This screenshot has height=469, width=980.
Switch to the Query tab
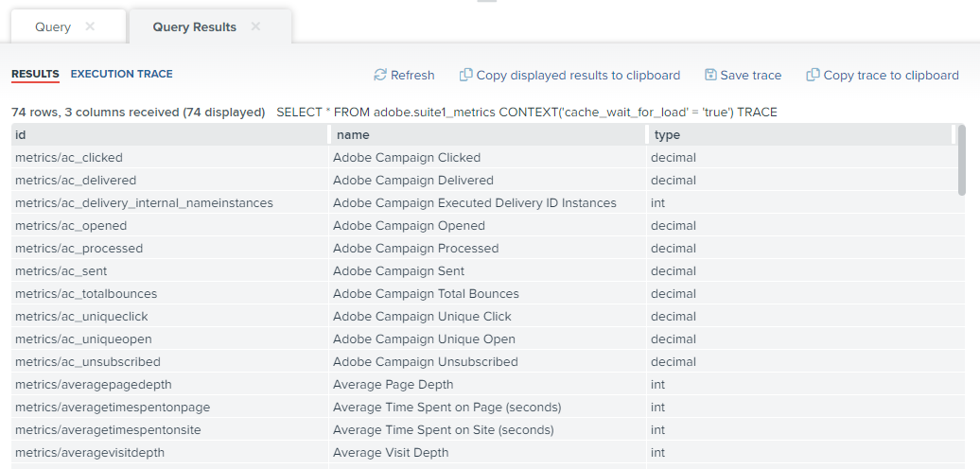click(53, 26)
